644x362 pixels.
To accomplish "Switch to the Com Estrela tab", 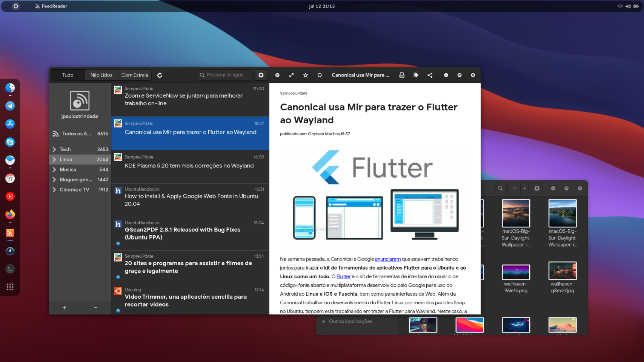I will click(x=135, y=75).
